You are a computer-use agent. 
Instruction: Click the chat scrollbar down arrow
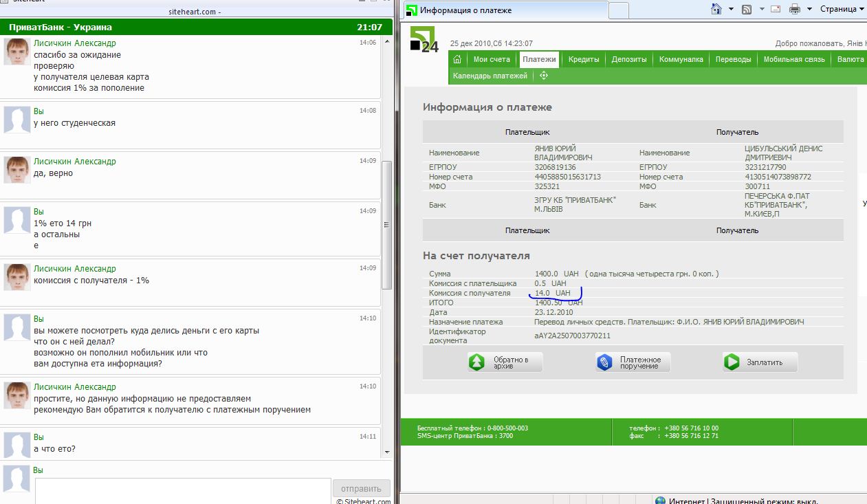pyautogui.click(x=386, y=452)
